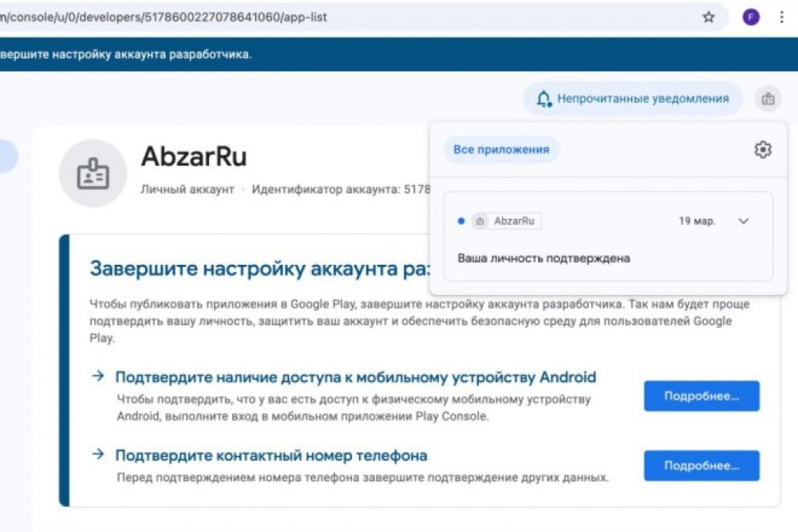This screenshot has height=532, width=798.
Task: Click the browser address bar URL
Action: tap(164, 18)
